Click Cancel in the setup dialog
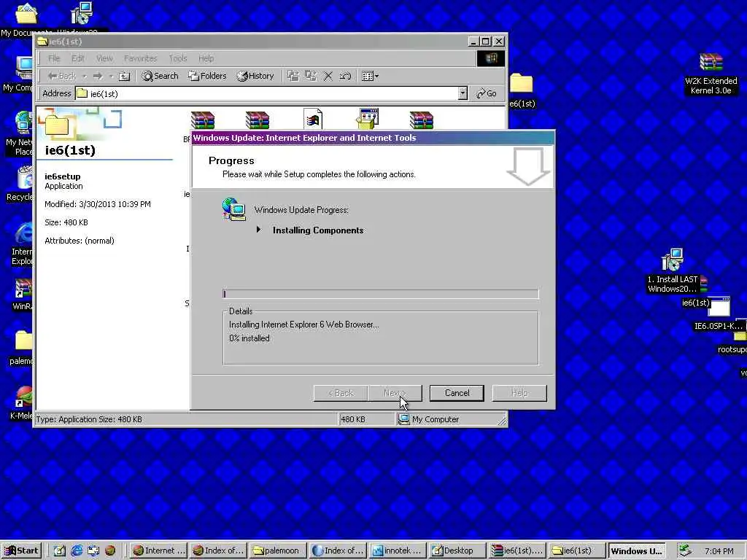The width and height of the screenshot is (747, 560). point(457,393)
